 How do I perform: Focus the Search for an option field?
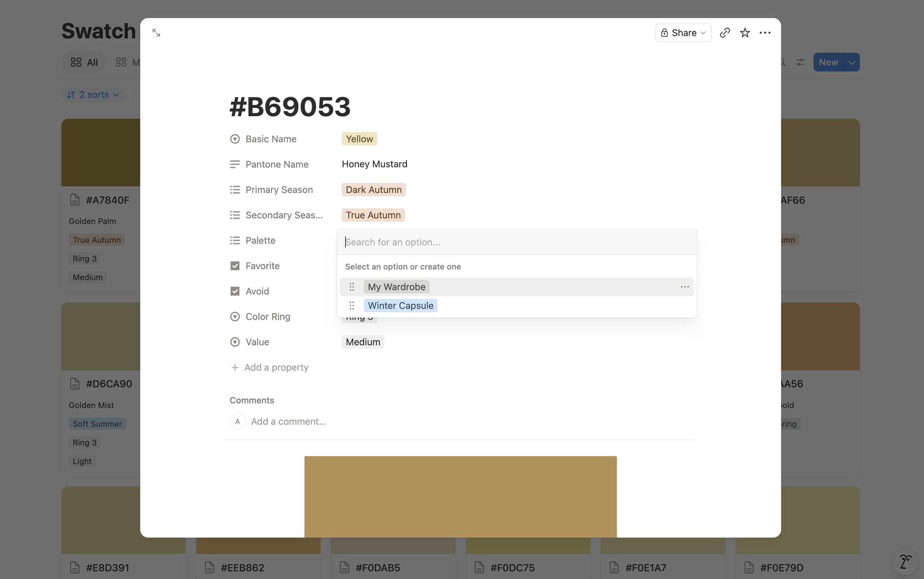pyautogui.click(x=517, y=242)
